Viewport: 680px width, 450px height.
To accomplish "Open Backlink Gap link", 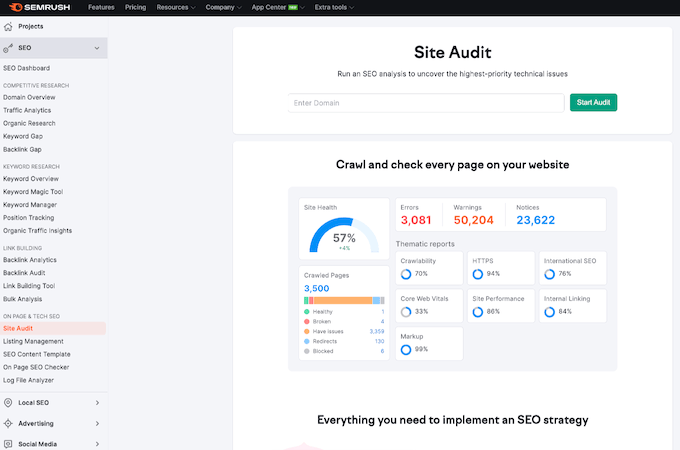I will [x=22, y=149].
